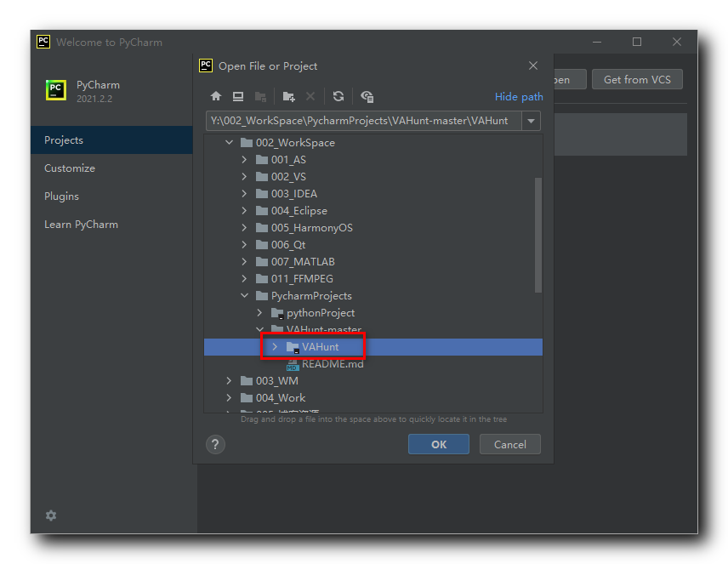The image size is (728, 564).
Task: Expand the 006_Qt folder
Action: point(244,245)
